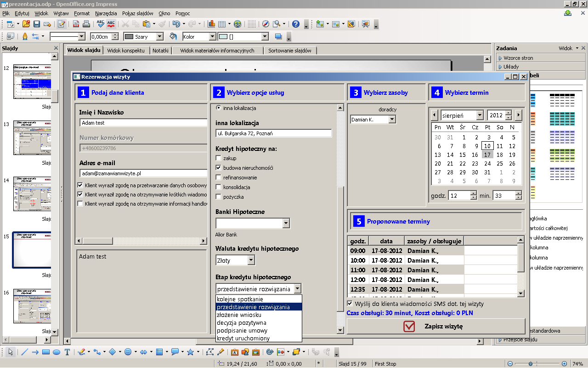
Task: Switch to 'Sortowanie slajdów' tab
Action: (x=290, y=51)
